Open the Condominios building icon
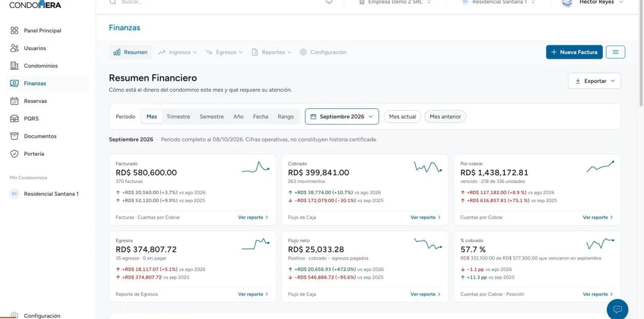The image size is (644, 319). (x=14, y=66)
